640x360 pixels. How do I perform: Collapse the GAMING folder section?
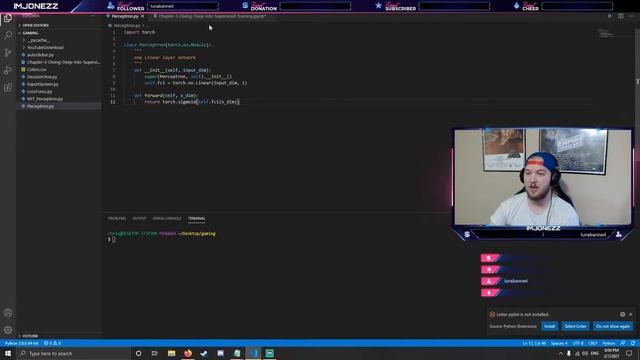tap(59, 33)
